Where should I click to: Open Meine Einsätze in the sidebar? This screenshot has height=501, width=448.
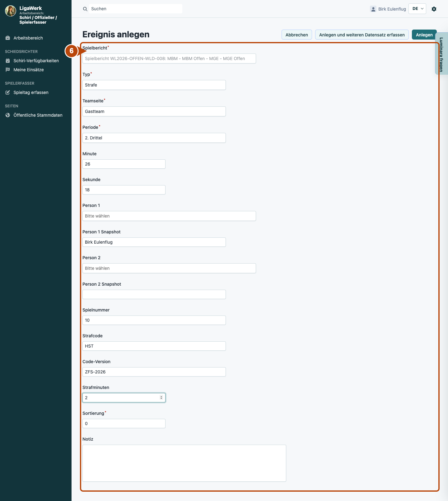(x=29, y=70)
